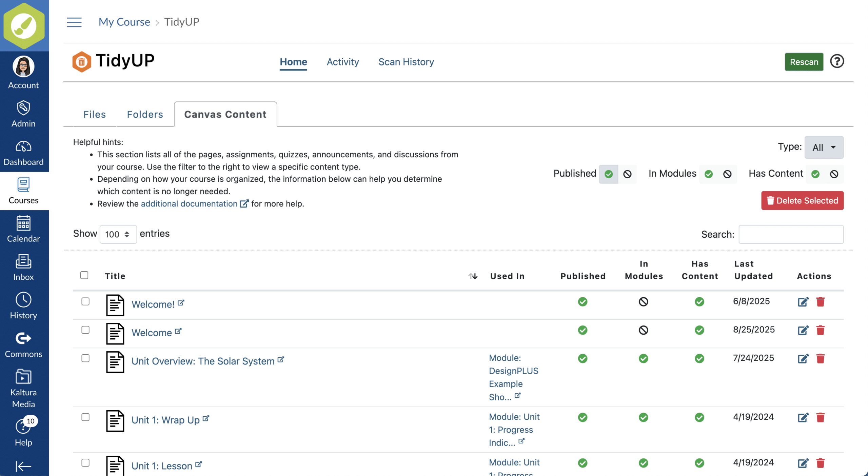Collapse the global navigation sidebar arrow
The height and width of the screenshot is (476, 868).
point(23,467)
